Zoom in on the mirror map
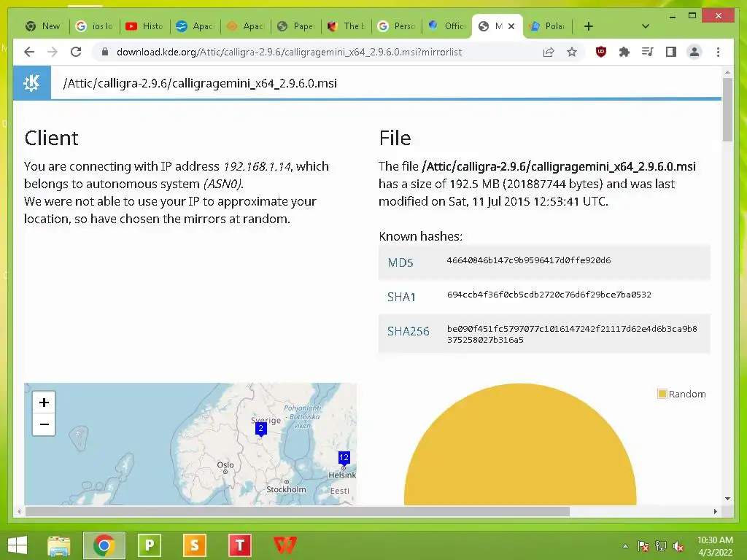The width and height of the screenshot is (747, 560). (x=44, y=402)
